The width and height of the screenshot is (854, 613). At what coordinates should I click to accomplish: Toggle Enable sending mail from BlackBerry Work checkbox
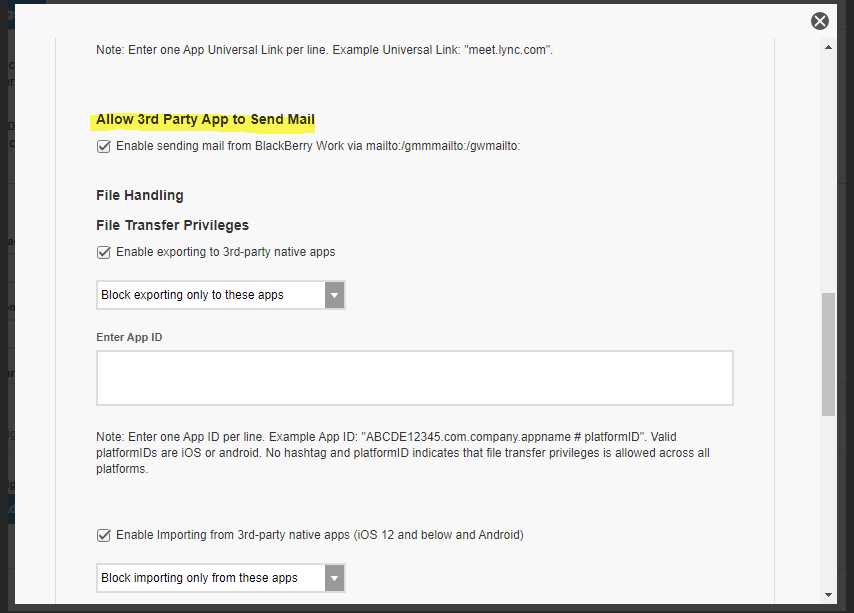(104, 146)
